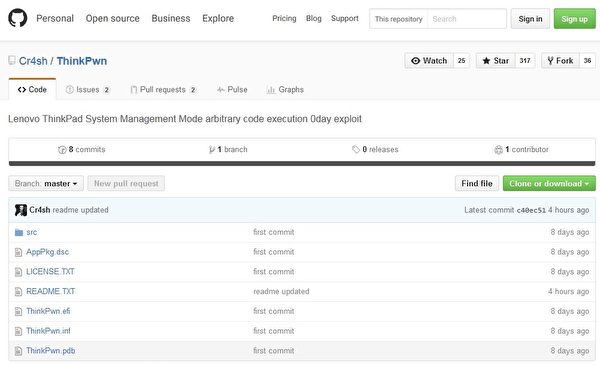Click the New pull request button

point(126,183)
